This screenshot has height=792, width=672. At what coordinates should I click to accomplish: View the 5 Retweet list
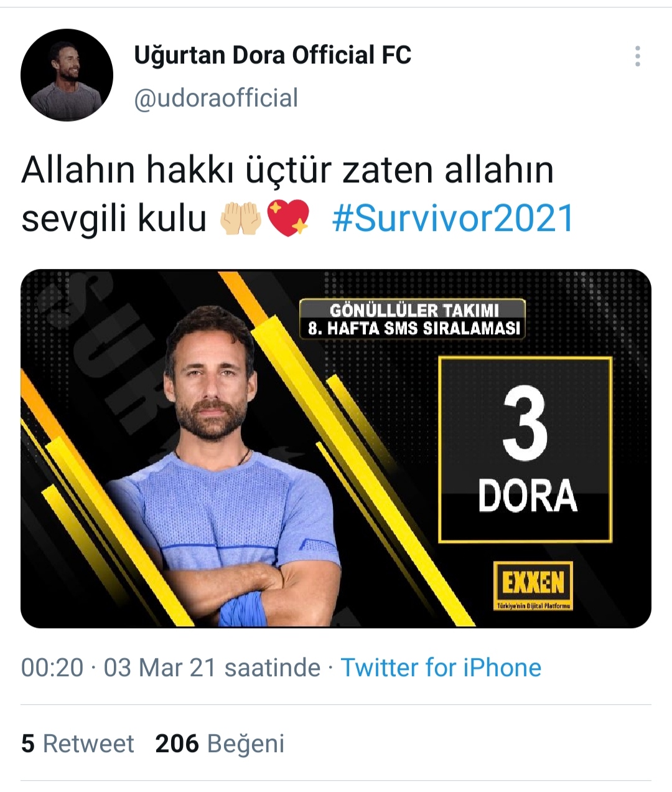78,743
